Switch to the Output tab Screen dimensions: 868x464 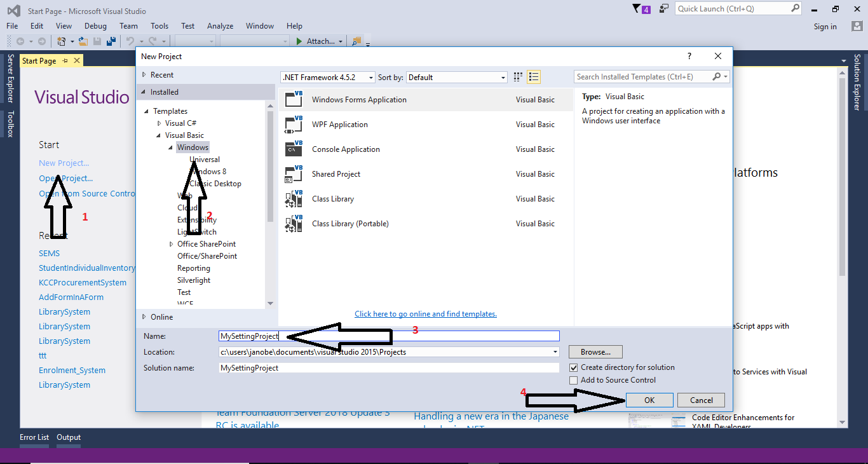69,437
